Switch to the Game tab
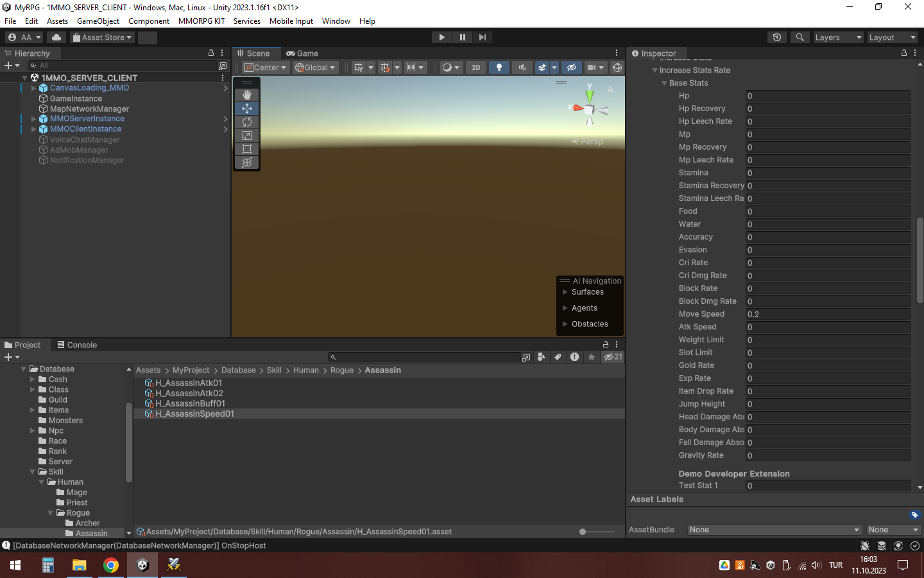Image resolution: width=924 pixels, height=578 pixels. click(302, 53)
